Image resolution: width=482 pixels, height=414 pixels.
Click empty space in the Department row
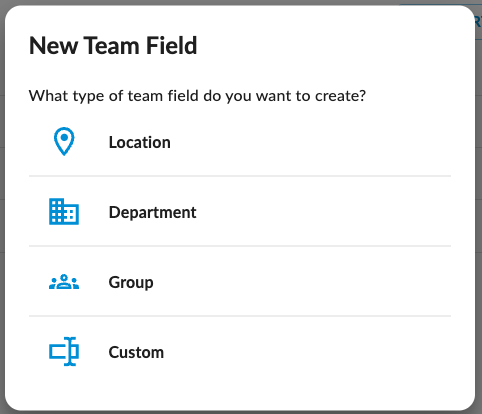click(323, 212)
